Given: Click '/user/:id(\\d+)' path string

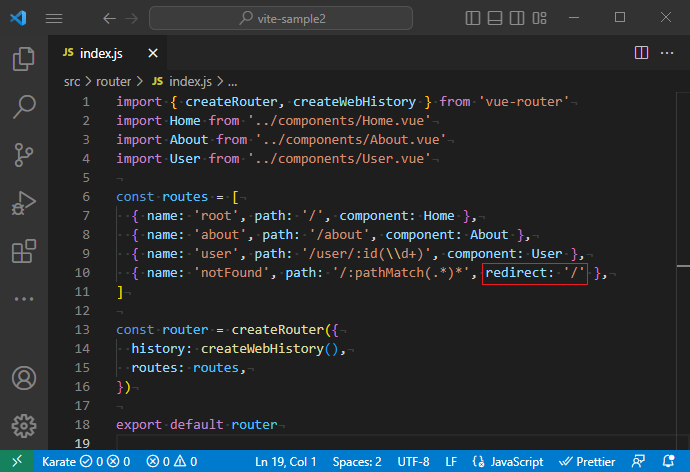Looking at the screenshot, I should [x=370, y=254].
